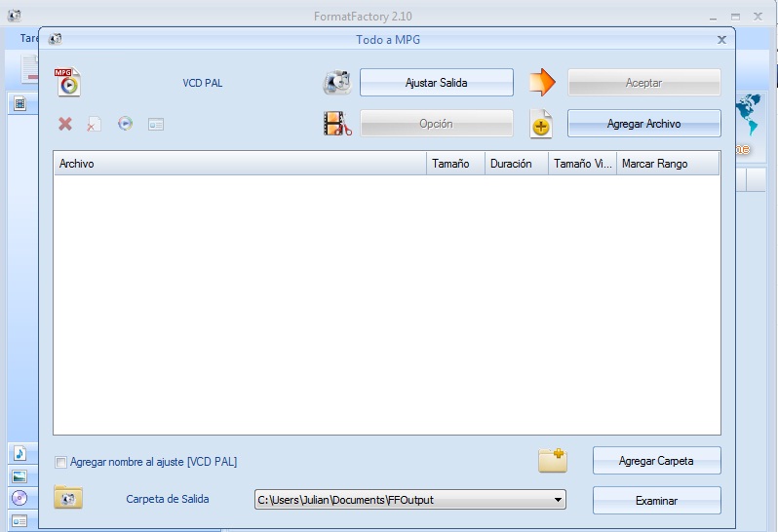Click the film scissors clip icon
Image resolution: width=778 pixels, height=532 pixels.
337,124
